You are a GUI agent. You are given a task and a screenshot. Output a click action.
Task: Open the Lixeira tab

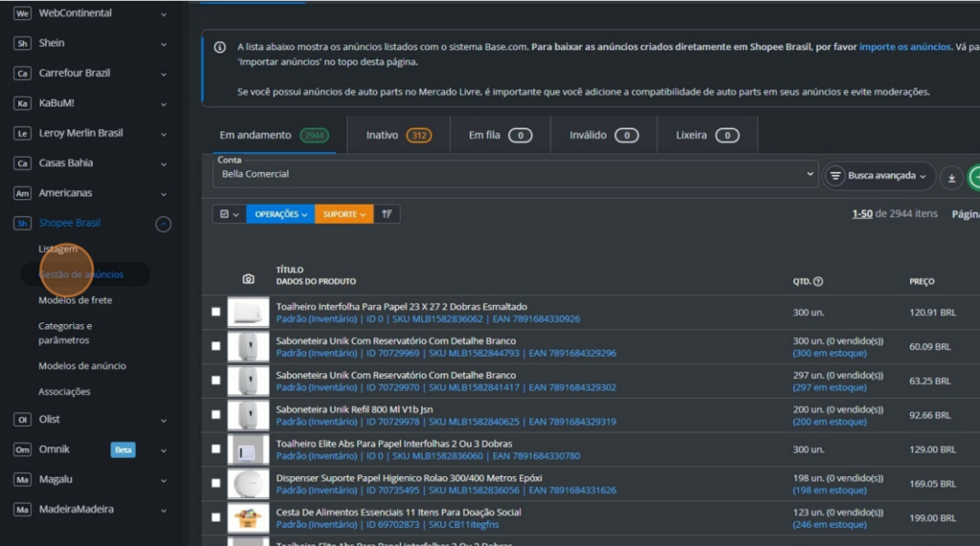pos(706,136)
